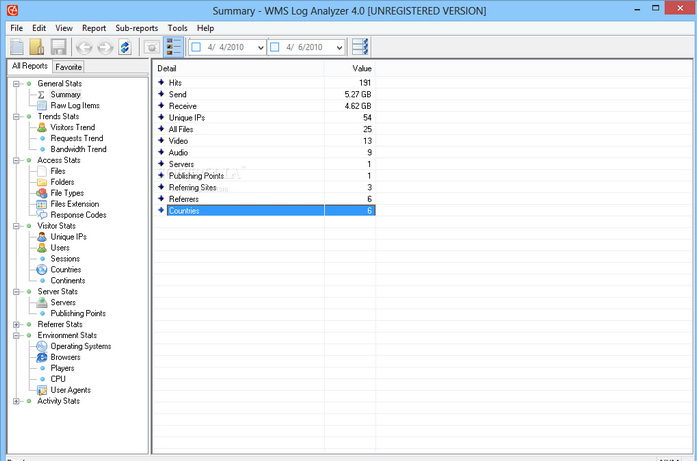Click the Visitors Trend person icon
Viewport: 697px width, 461px height.
point(42,128)
